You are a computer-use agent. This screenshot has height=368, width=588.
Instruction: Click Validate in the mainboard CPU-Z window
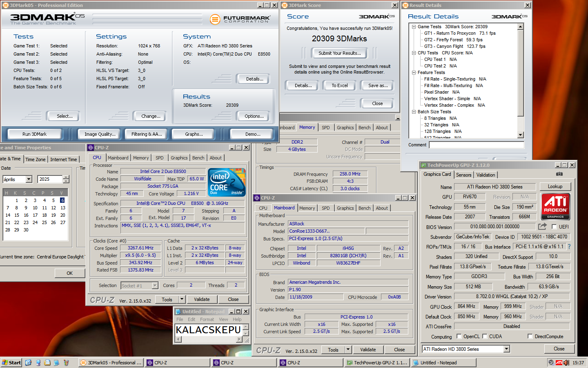coord(368,350)
